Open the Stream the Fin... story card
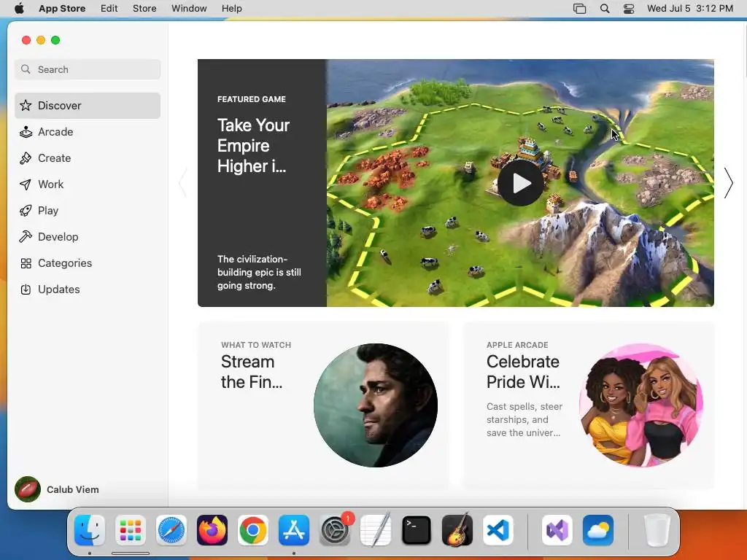Image resolution: width=747 pixels, height=560 pixels. [x=323, y=405]
